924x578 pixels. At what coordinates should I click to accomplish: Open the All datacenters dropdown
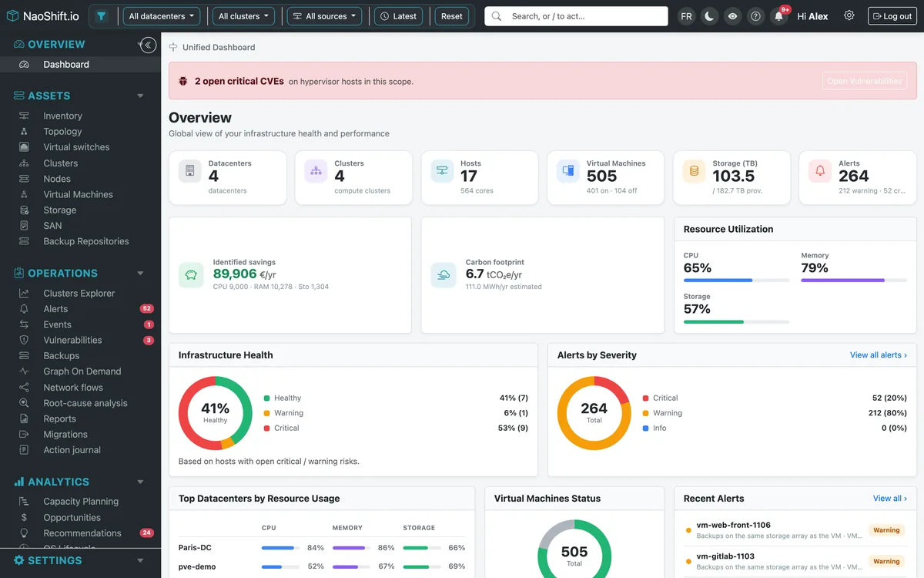click(x=161, y=16)
